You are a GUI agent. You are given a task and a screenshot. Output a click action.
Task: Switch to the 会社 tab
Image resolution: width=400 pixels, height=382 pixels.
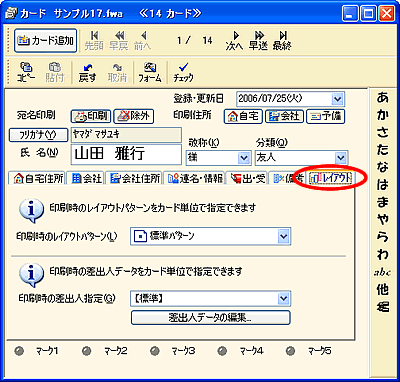tap(86, 178)
